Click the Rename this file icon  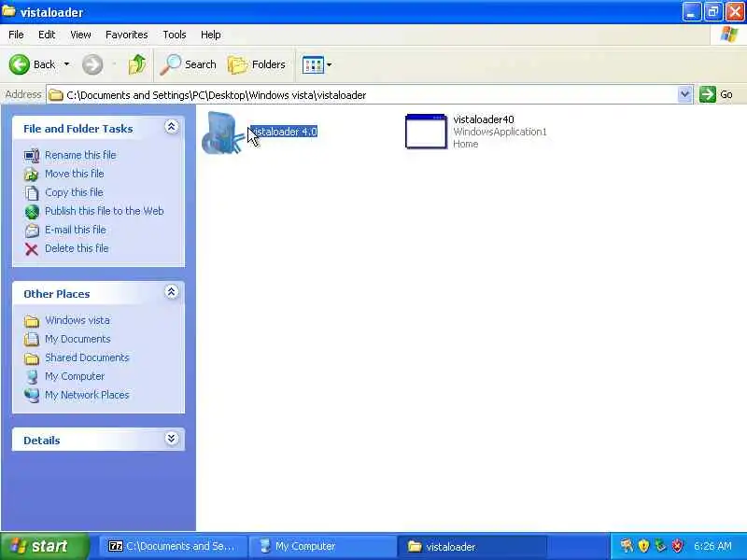(32, 155)
